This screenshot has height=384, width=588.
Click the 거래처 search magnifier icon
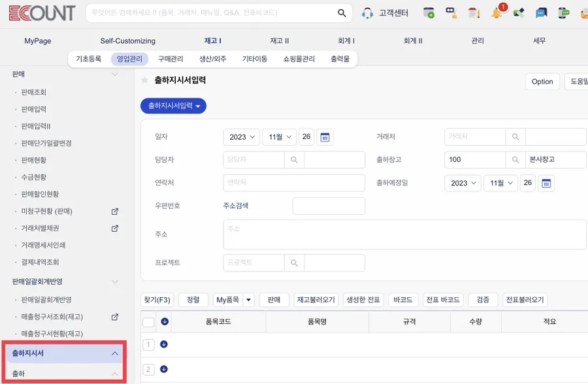tap(515, 137)
